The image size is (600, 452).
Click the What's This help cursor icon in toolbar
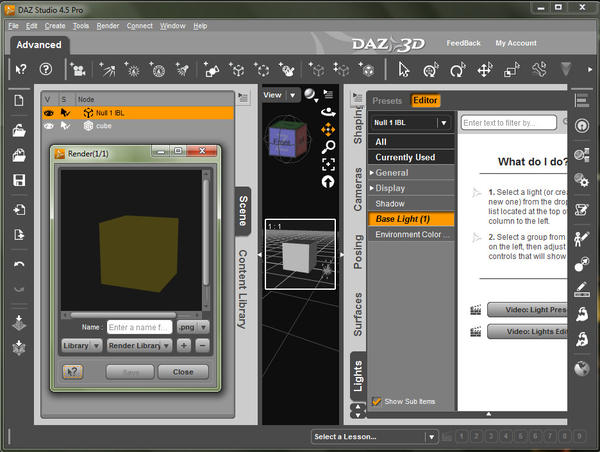coord(21,69)
